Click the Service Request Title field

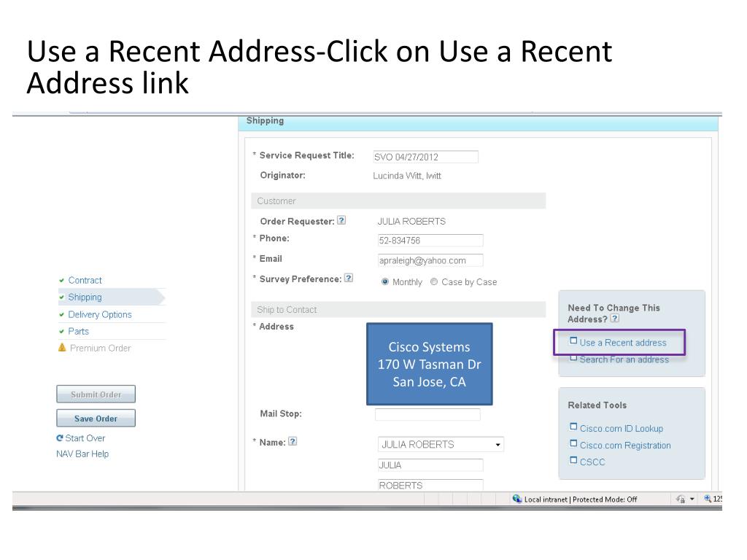coord(425,157)
